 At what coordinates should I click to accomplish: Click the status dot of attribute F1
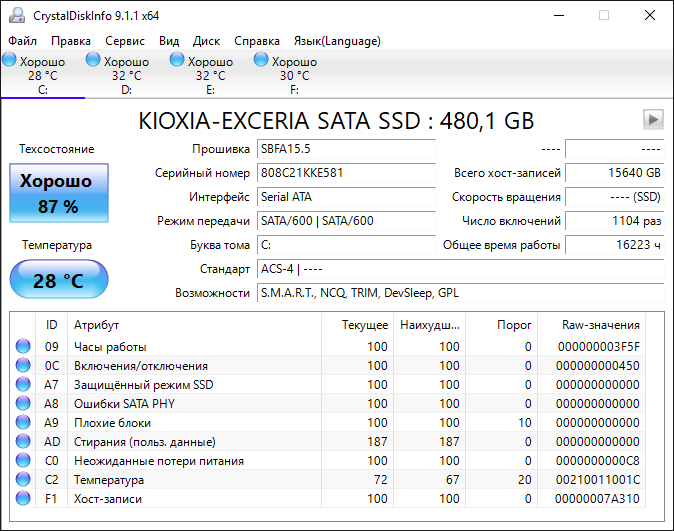23,498
